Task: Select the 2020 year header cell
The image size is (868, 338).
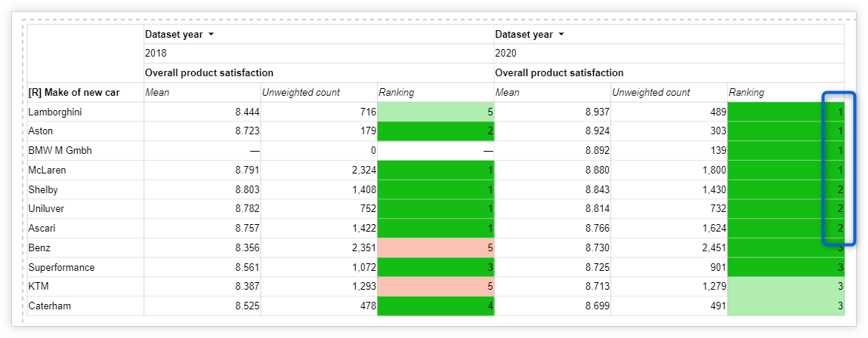Action: pyautogui.click(x=669, y=54)
